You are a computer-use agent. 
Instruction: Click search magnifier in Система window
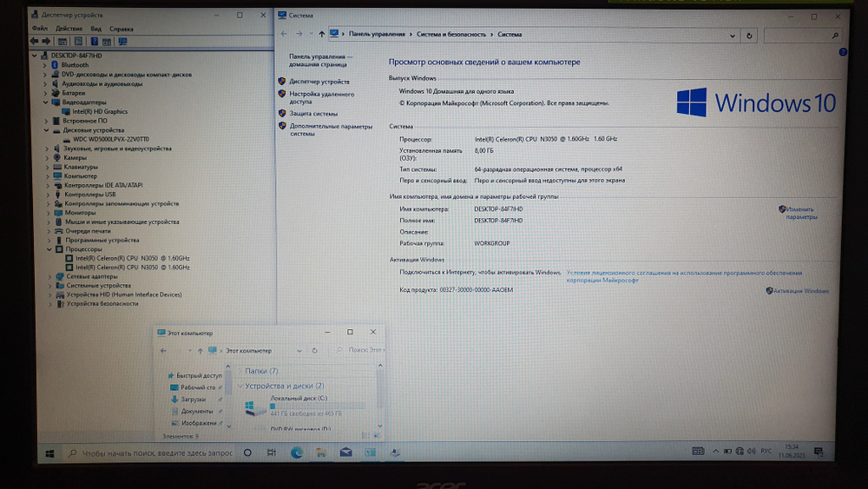point(834,36)
